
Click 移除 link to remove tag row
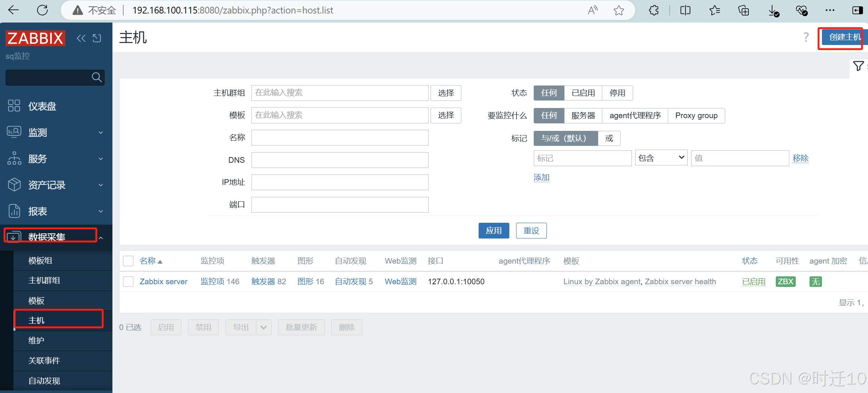800,158
